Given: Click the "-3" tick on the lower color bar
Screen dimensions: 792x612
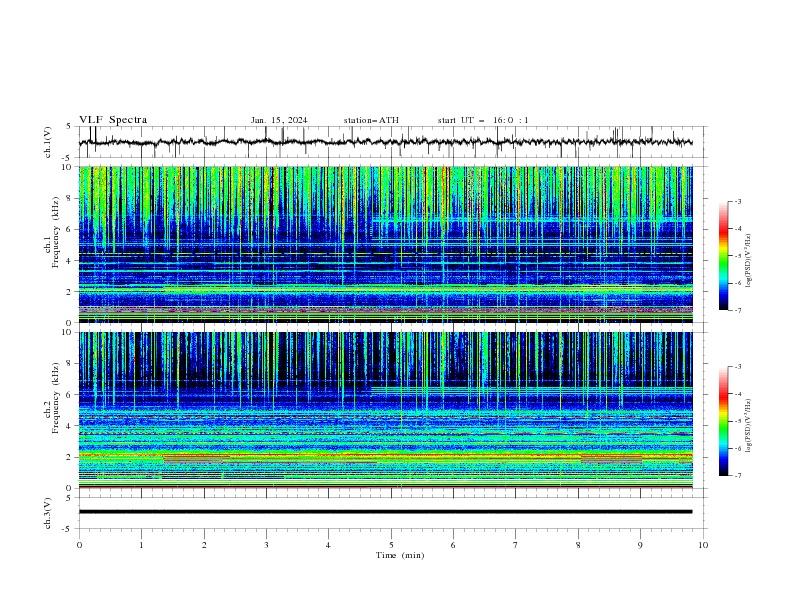Looking at the screenshot, I should [x=738, y=367].
